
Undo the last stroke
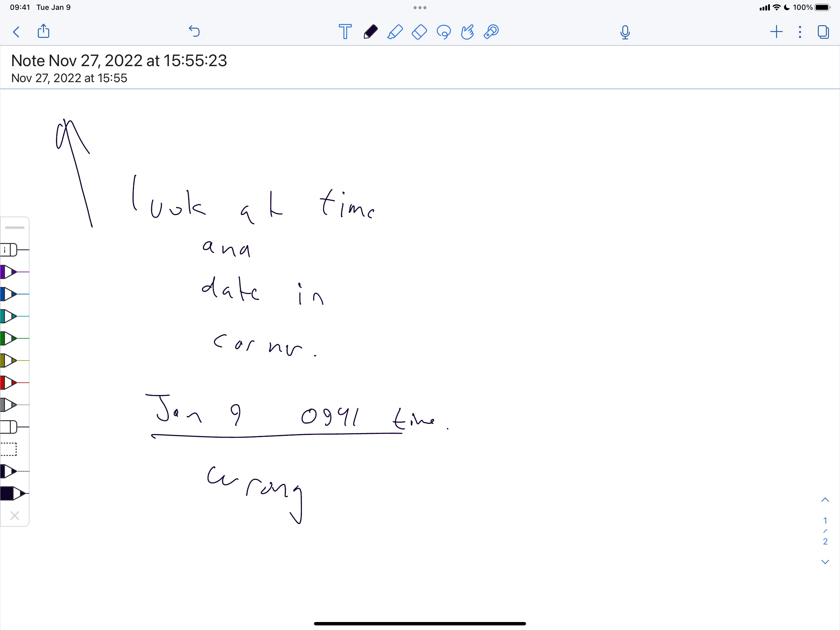point(194,31)
